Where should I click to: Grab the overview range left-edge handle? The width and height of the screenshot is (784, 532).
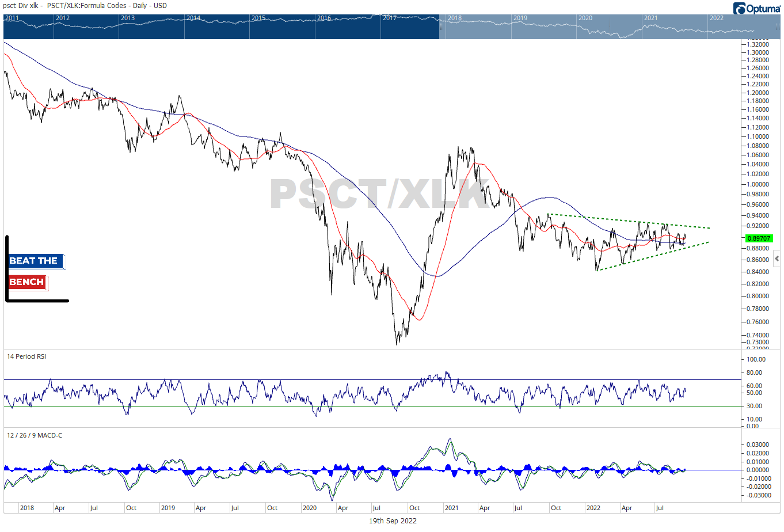(442, 27)
